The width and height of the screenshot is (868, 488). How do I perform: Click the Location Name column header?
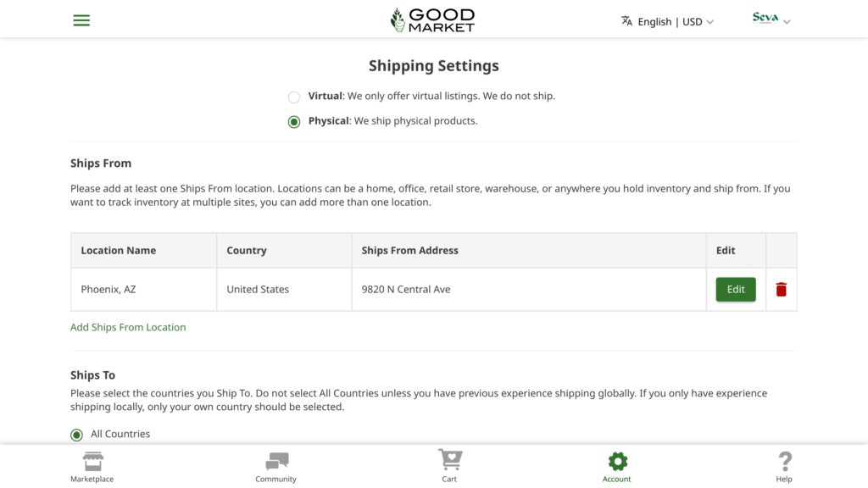[x=119, y=251]
